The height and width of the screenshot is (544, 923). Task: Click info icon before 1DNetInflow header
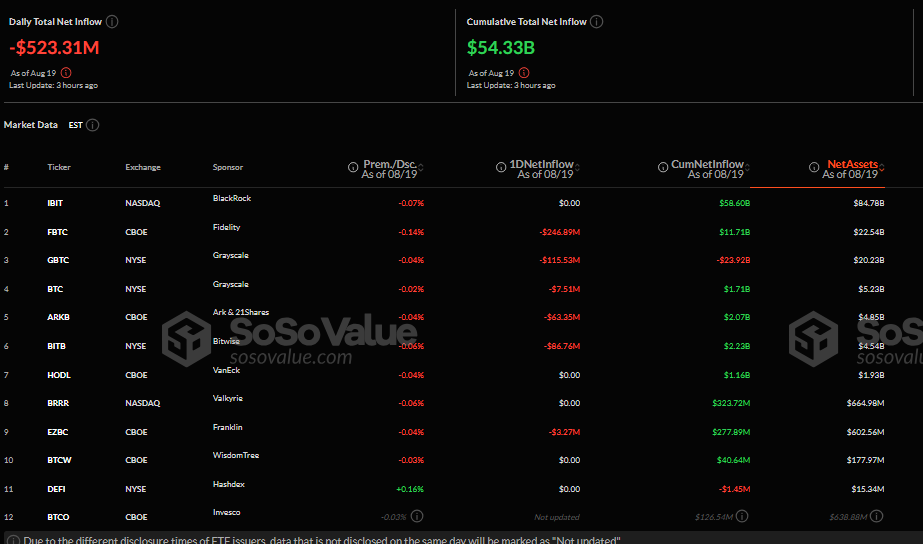501,167
